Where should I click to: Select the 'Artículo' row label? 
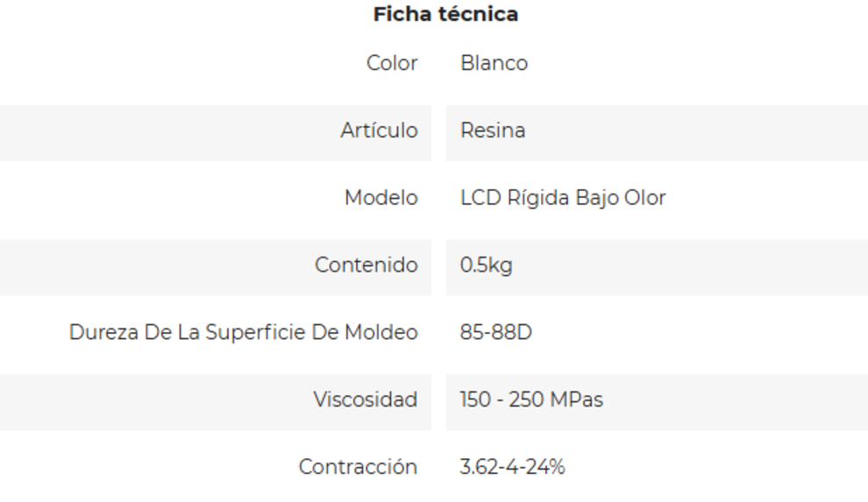[x=379, y=131]
